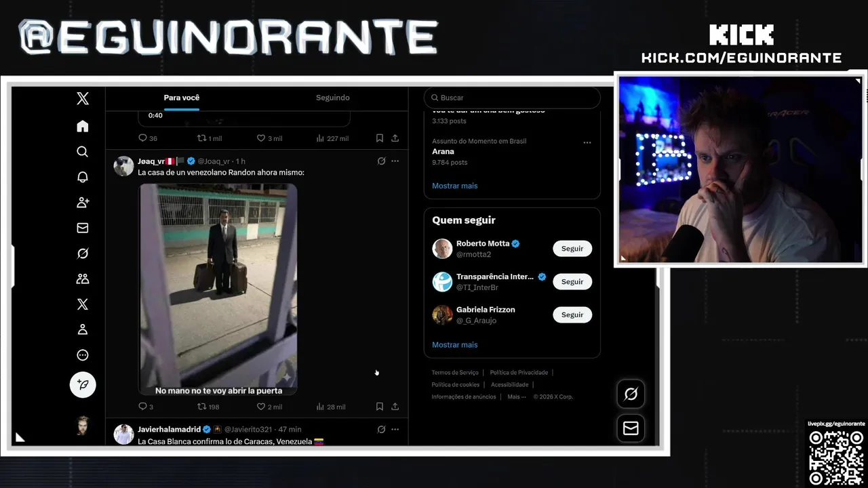Viewport: 868px width, 488px height.
Task: Open Javierhalamadrid profile avatar
Action: pyautogui.click(x=123, y=434)
